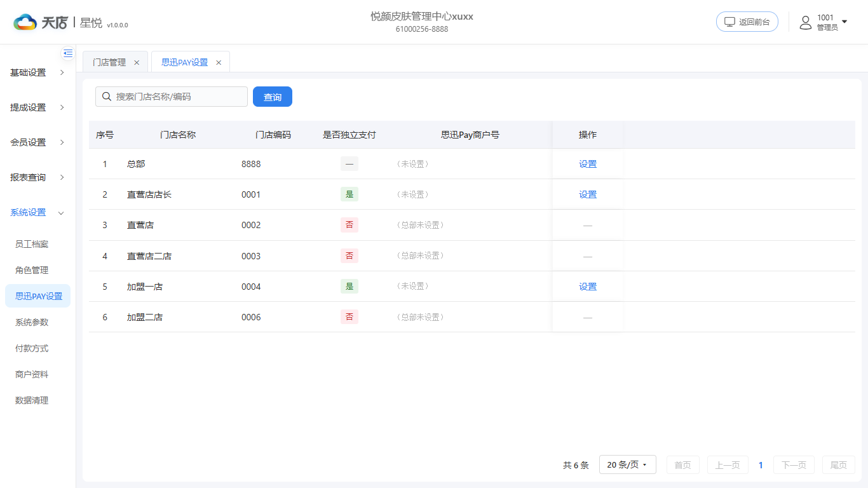The image size is (868, 488).
Task: Click page number 1 in pagination
Action: click(x=761, y=464)
